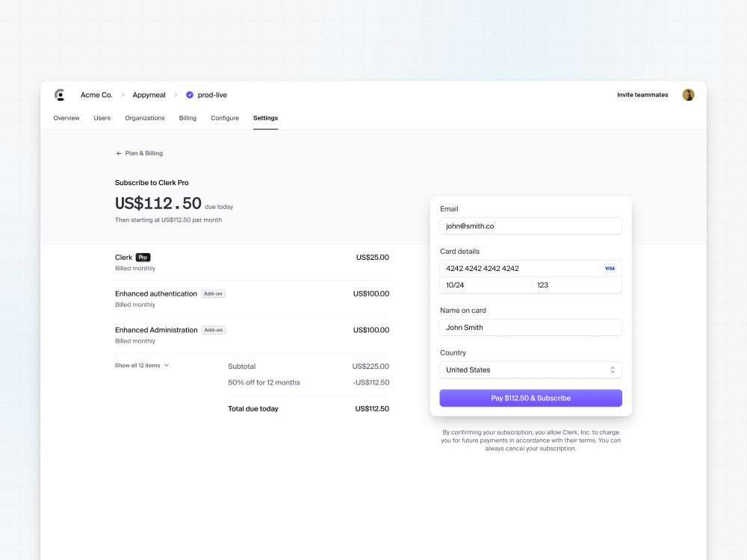Viewport: 747px width, 560px height.
Task: Click the Visa card brand icon
Action: (x=610, y=269)
